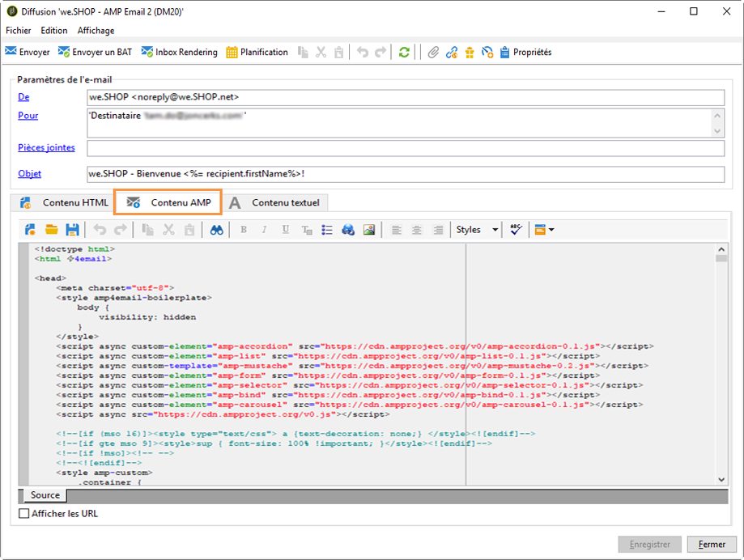The image size is (744, 560).
Task: Click the link tracking icon
Action: click(x=452, y=52)
